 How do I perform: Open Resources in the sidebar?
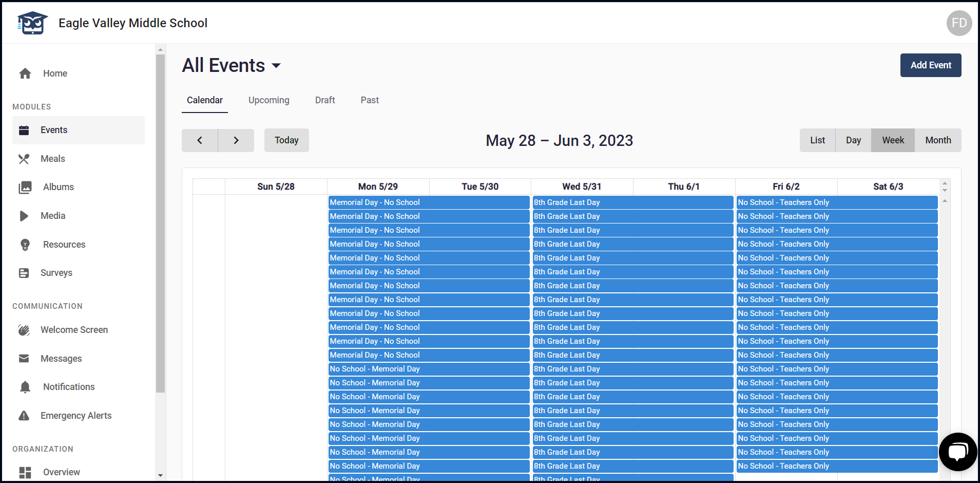point(79,245)
